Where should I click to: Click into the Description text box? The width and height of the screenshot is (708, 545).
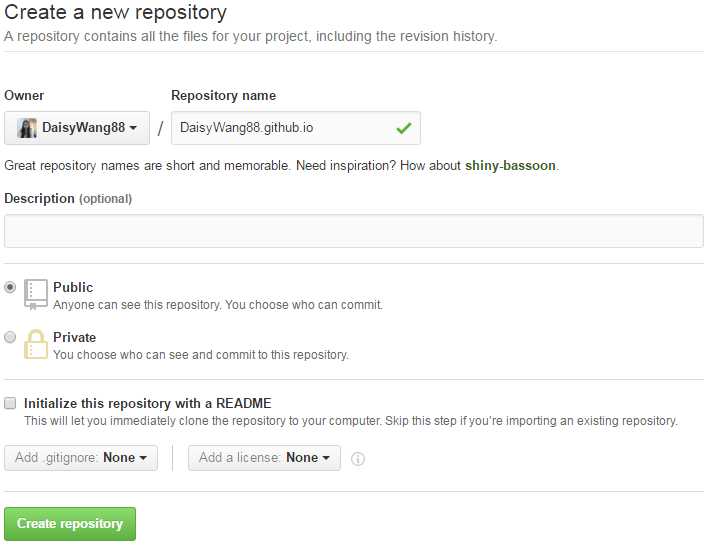[x=353, y=231]
